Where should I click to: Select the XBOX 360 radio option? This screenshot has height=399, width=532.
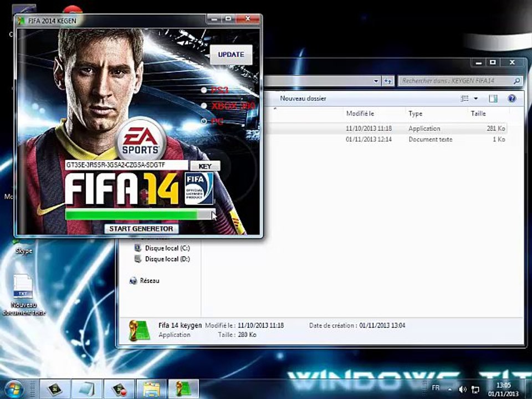[x=203, y=105]
